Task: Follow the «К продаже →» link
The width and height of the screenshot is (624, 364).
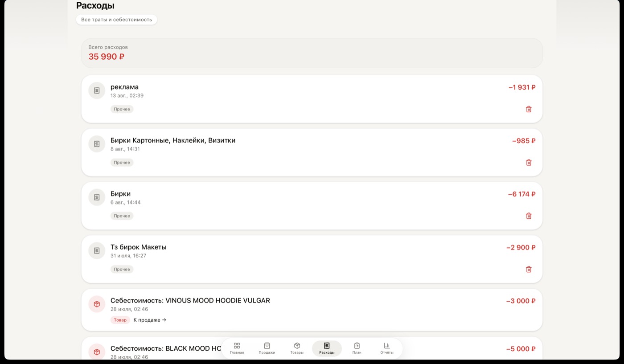Action: coord(150,320)
